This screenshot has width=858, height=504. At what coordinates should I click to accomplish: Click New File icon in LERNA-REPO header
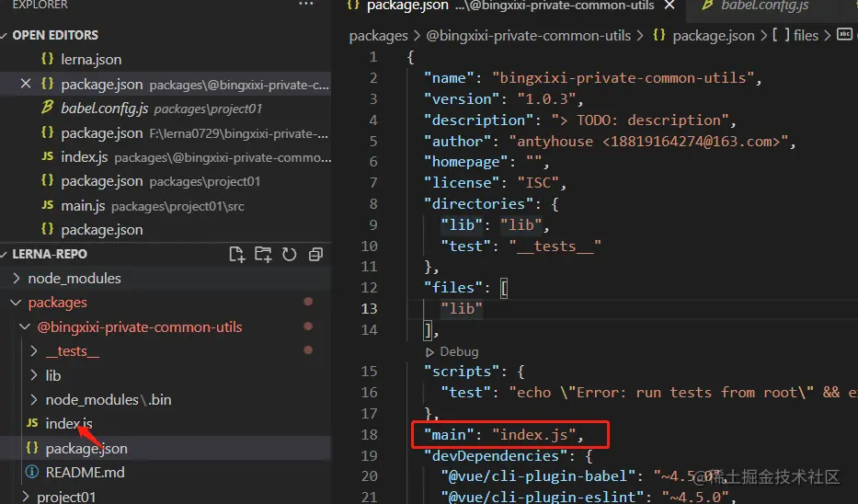click(x=236, y=255)
